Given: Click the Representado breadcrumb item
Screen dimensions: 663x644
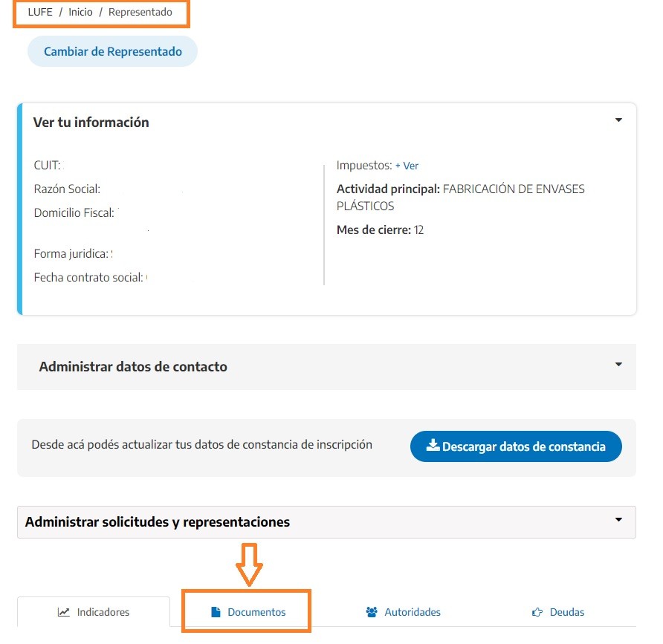Looking at the screenshot, I should (x=140, y=12).
